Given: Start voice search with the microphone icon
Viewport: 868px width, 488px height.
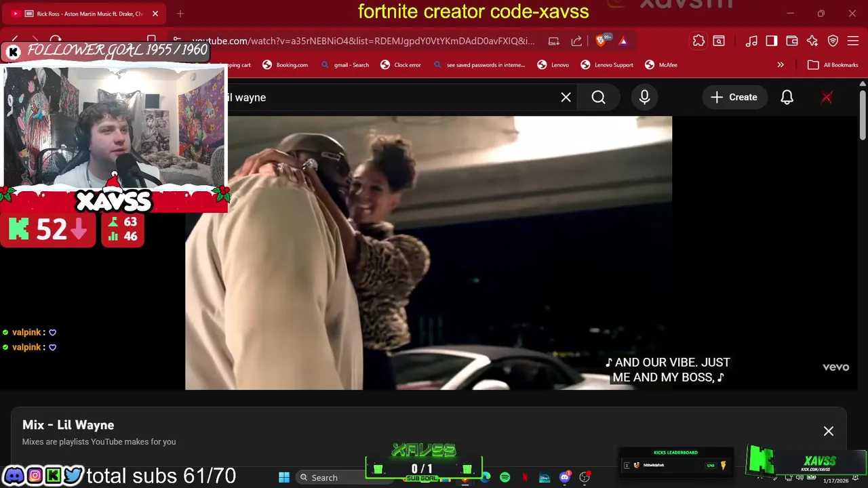Looking at the screenshot, I should click(x=644, y=98).
